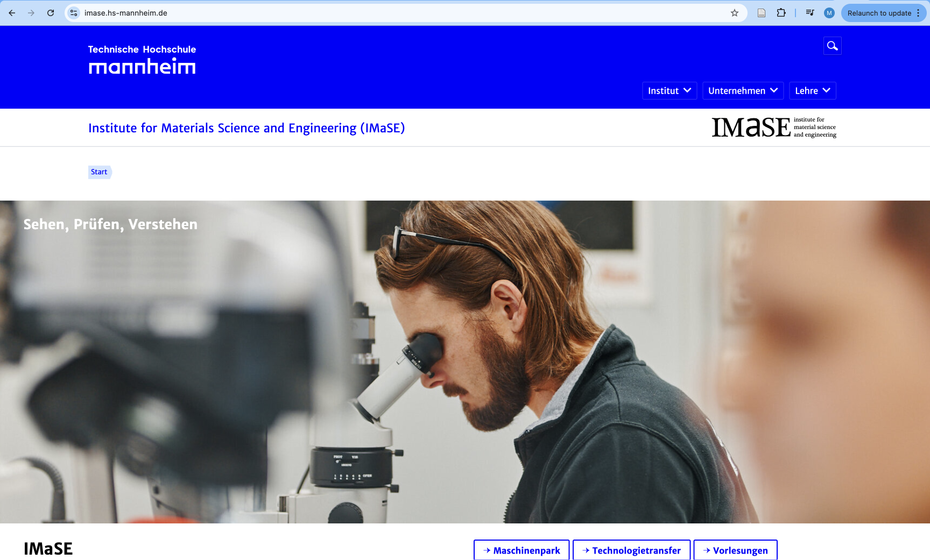This screenshot has height=560, width=930.
Task: Click the Start breadcrumb item
Action: [x=99, y=172]
